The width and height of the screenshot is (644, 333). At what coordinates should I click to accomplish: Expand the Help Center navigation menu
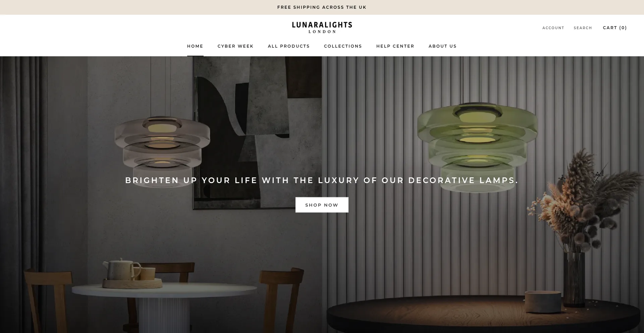point(395,46)
